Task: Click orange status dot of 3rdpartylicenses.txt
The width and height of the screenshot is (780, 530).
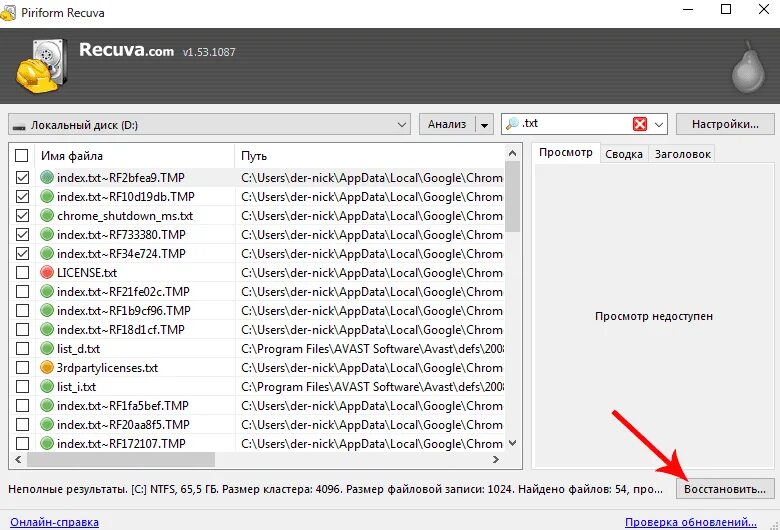Action: click(x=47, y=367)
